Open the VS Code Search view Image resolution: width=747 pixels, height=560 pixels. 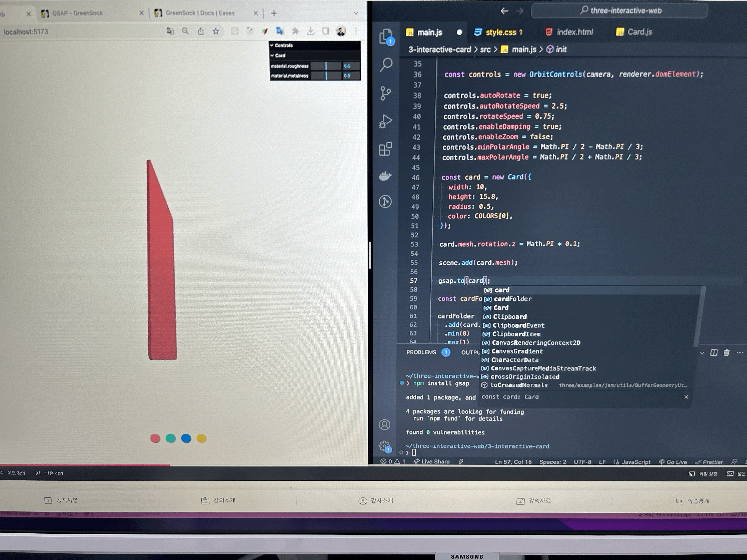(386, 64)
